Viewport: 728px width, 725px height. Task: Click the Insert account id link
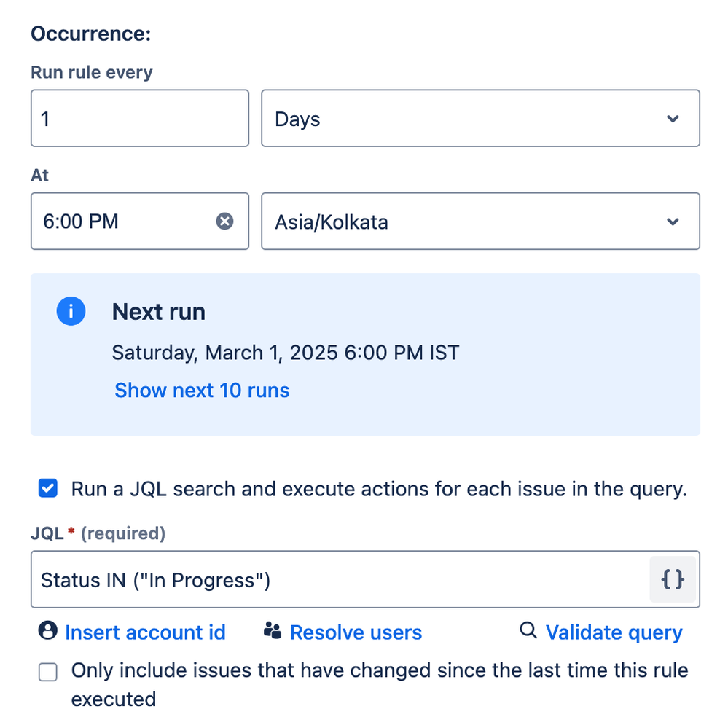pyautogui.click(x=145, y=632)
